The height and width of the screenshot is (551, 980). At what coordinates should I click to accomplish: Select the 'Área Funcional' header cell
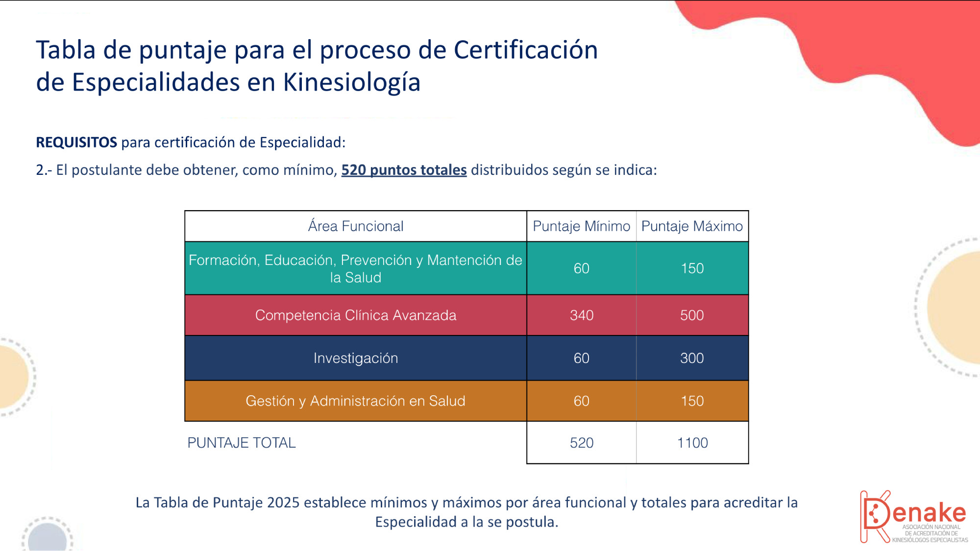pos(355,226)
